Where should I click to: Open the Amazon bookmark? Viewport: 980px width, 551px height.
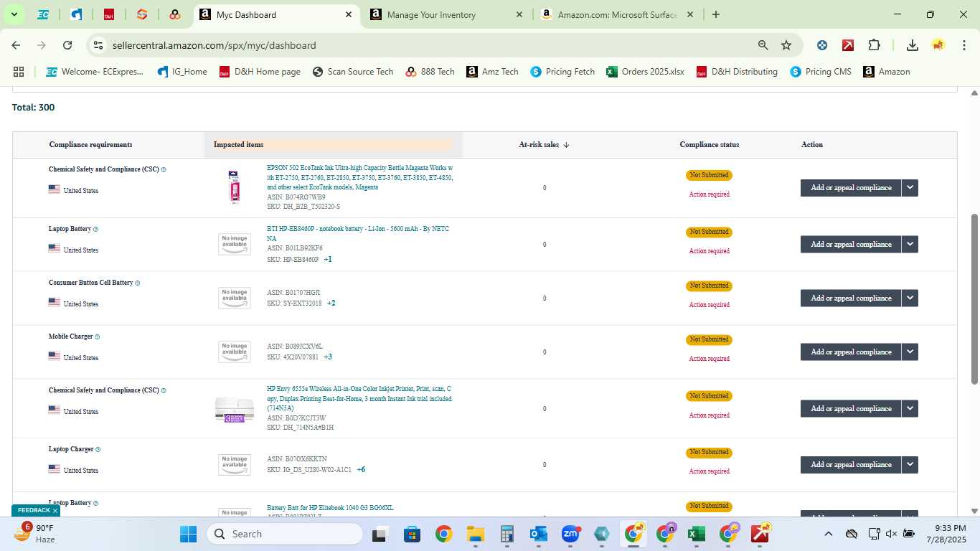point(886,72)
